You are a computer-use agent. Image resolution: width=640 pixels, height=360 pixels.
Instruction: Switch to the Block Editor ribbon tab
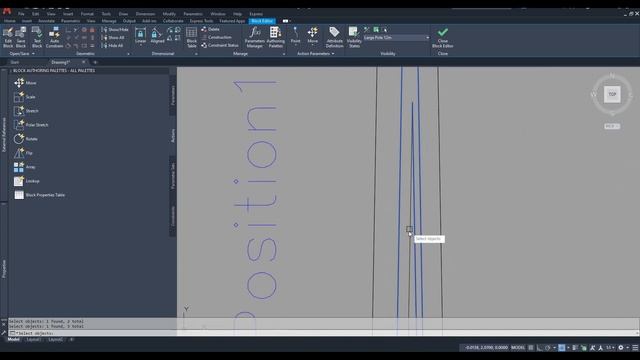pos(262,21)
